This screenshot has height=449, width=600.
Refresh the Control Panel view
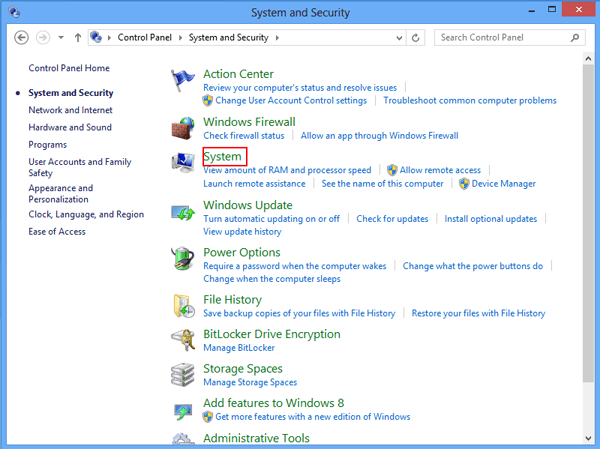click(416, 38)
